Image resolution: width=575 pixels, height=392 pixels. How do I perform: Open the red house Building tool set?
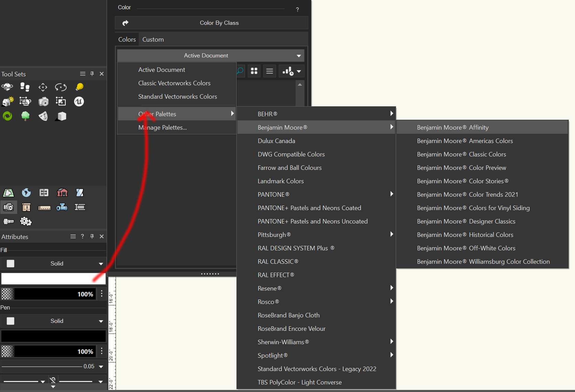pos(62,193)
